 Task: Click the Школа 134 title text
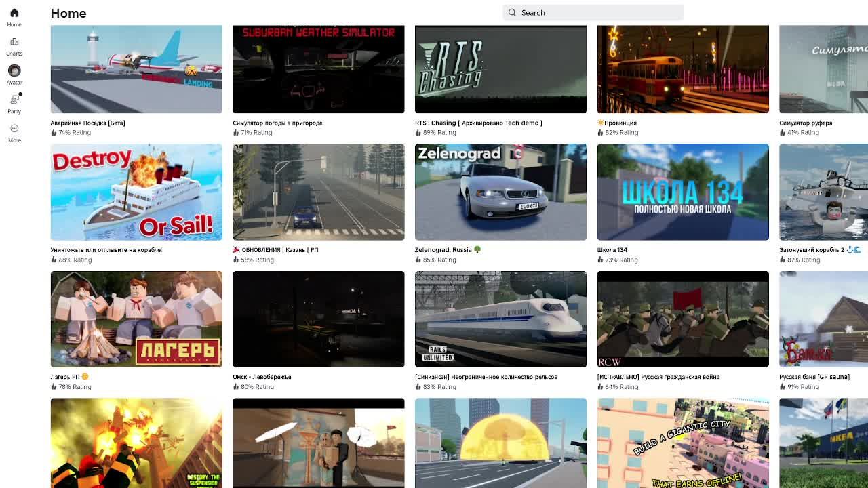coord(612,249)
